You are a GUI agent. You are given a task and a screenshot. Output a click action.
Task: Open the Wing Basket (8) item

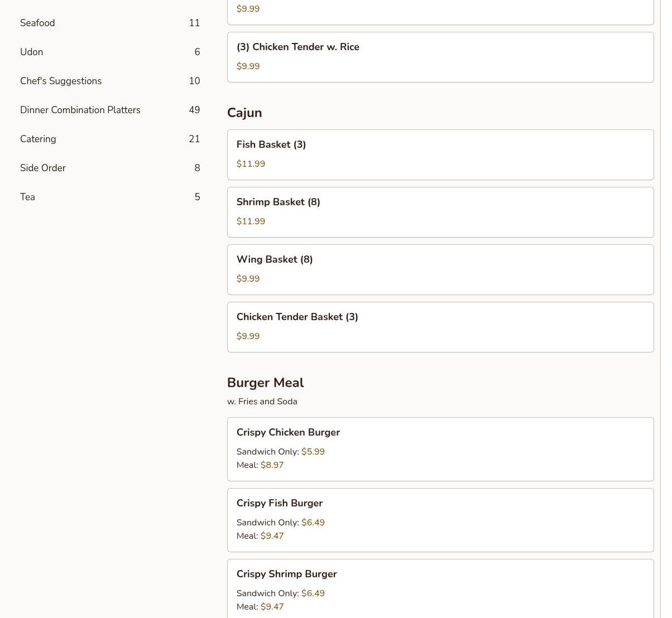pyautogui.click(x=440, y=269)
